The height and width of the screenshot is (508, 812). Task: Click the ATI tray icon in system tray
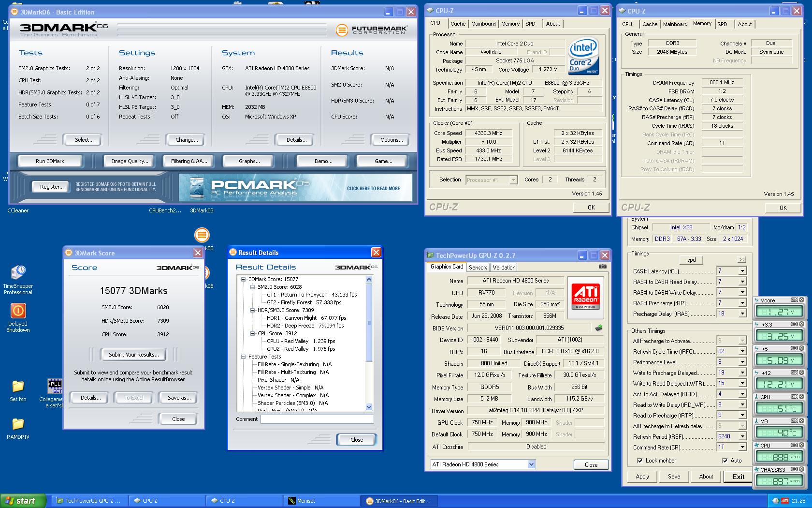785,501
